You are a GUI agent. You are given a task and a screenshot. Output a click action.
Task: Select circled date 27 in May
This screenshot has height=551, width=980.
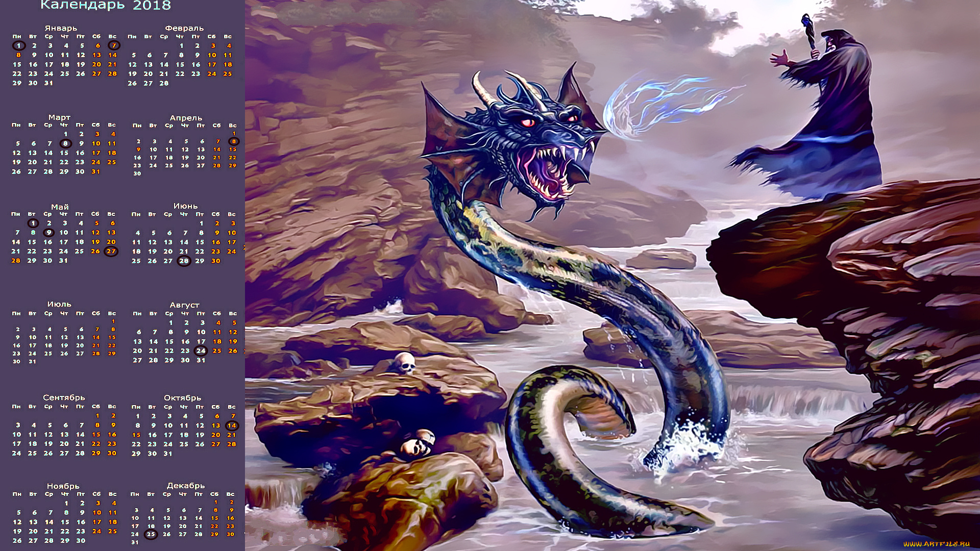pos(111,251)
